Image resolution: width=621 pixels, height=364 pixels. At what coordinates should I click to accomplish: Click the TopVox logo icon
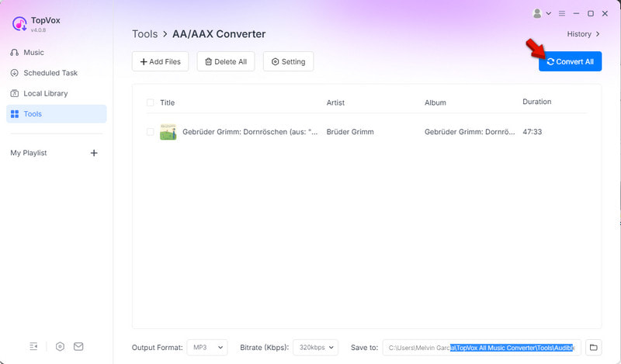click(x=19, y=24)
